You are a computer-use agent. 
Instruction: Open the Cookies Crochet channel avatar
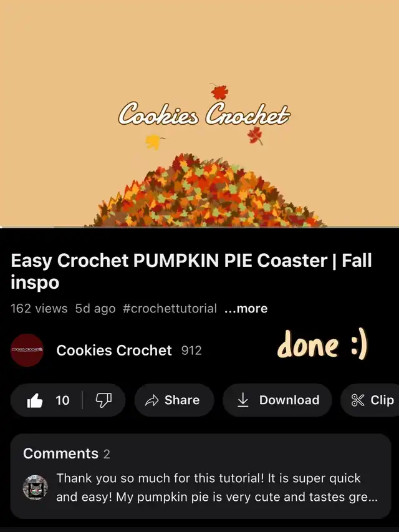[x=27, y=350]
